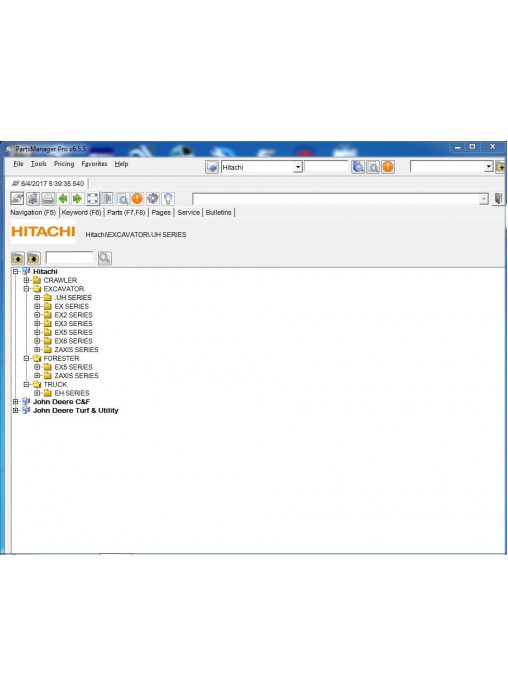This screenshot has height=696, width=508.
Task: Click the lightbulb tips icon
Action: (x=168, y=199)
